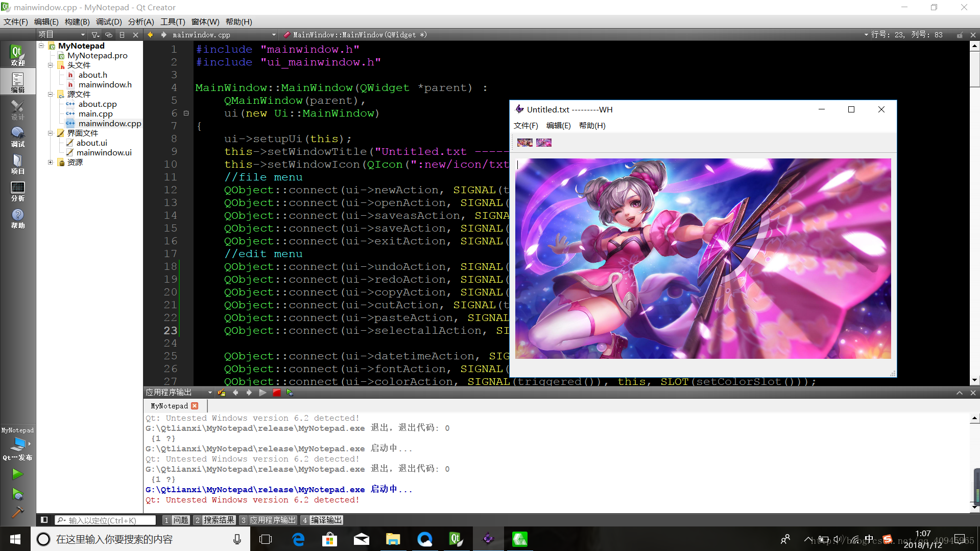This screenshot has height=551, width=980.
Task: Open the MainWindow::MainWindow symbol dropdown
Action: click(575, 35)
